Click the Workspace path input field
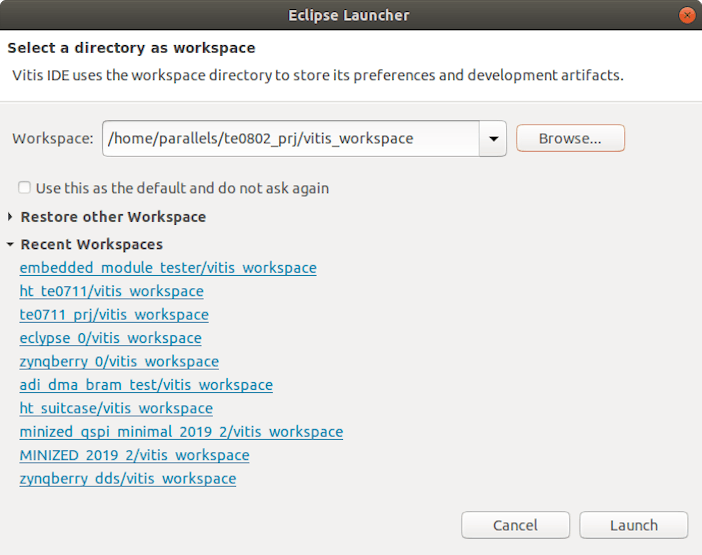Screen dimensions: 702x555 click(291, 139)
